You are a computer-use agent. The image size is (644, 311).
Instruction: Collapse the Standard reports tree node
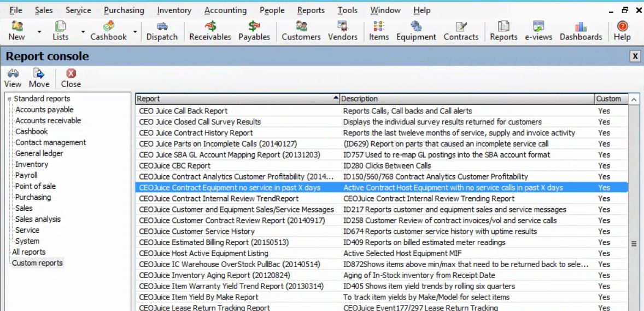tap(9, 99)
